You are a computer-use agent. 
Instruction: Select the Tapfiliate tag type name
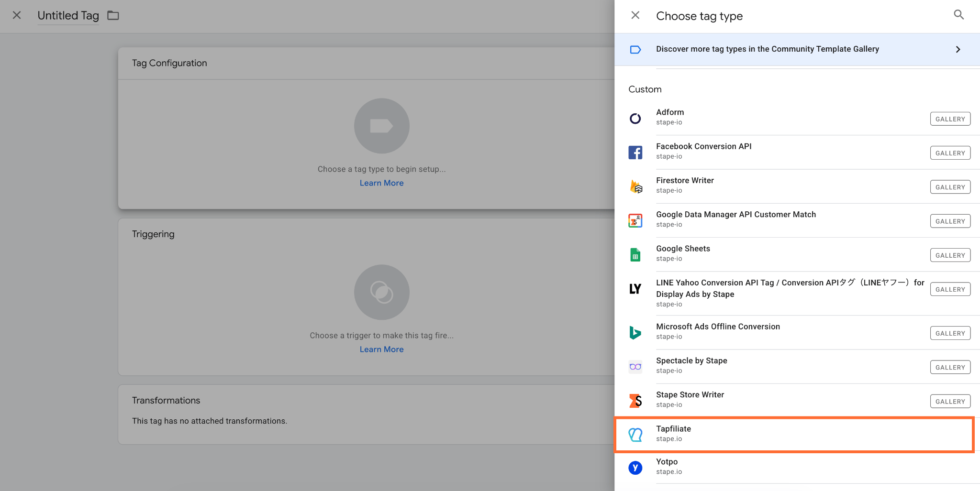[x=673, y=429]
